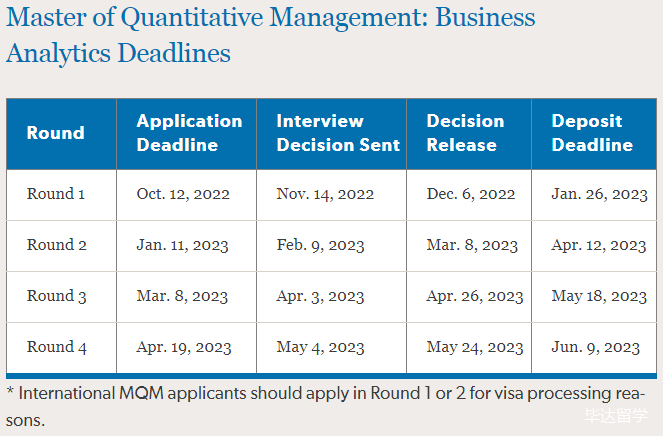Click the Oct. 12, 2022 application deadline

[183, 194]
